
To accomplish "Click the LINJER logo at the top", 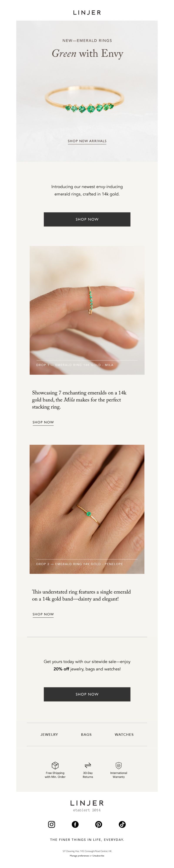I will (87, 12).
